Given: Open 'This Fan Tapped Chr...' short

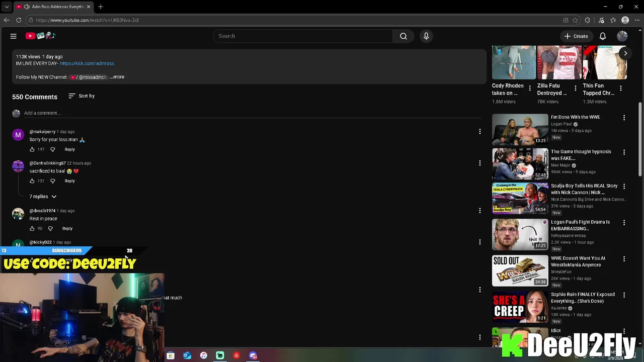Looking at the screenshot, I should click(599, 89).
